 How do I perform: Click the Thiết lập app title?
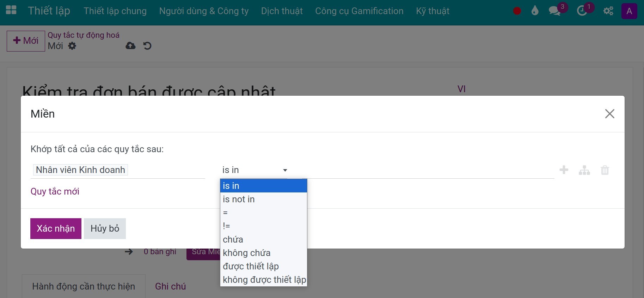49,11
